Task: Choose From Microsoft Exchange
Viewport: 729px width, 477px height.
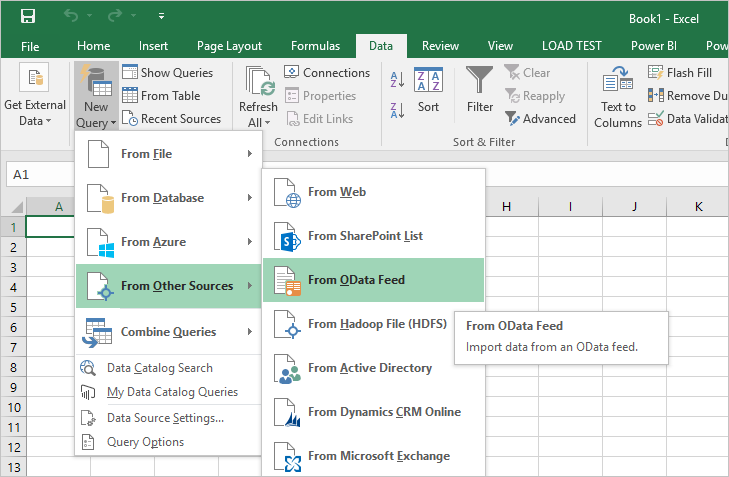Action: (374, 456)
